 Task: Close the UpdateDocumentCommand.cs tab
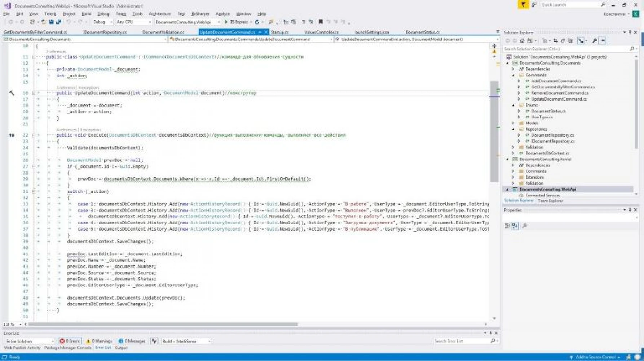click(266, 32)
